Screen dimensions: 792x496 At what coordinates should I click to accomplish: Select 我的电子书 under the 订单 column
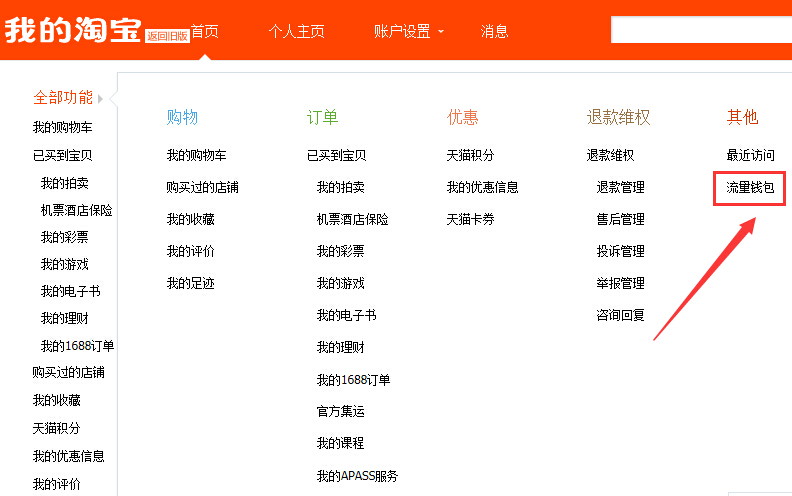pyautogui.click(x=346, y=315)
